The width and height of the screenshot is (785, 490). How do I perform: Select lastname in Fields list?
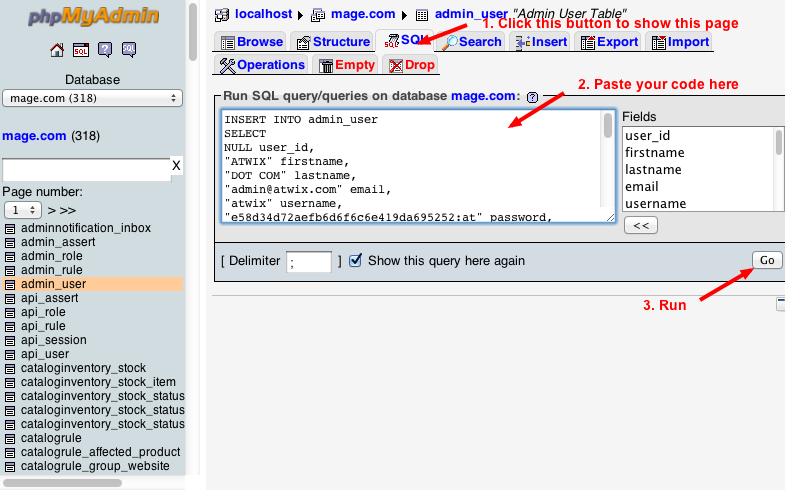point(653,170)
